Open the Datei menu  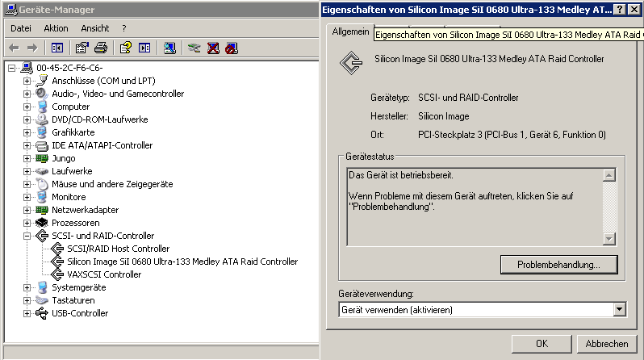click(x=21, y=28)
